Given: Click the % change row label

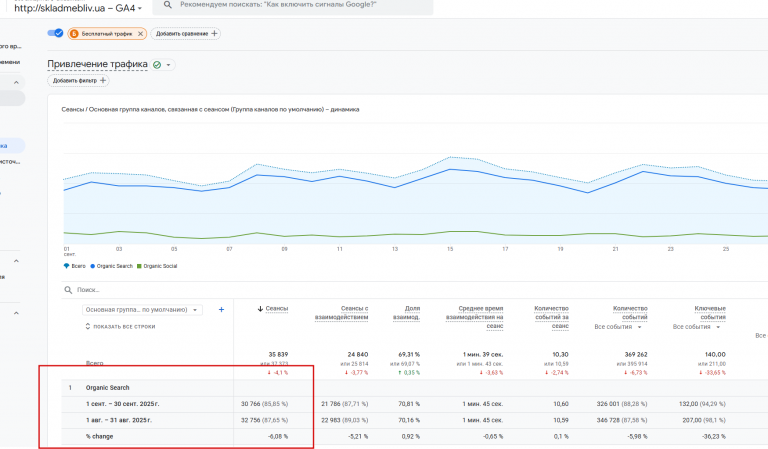Looking at the screenshot, I should (99, 436).
